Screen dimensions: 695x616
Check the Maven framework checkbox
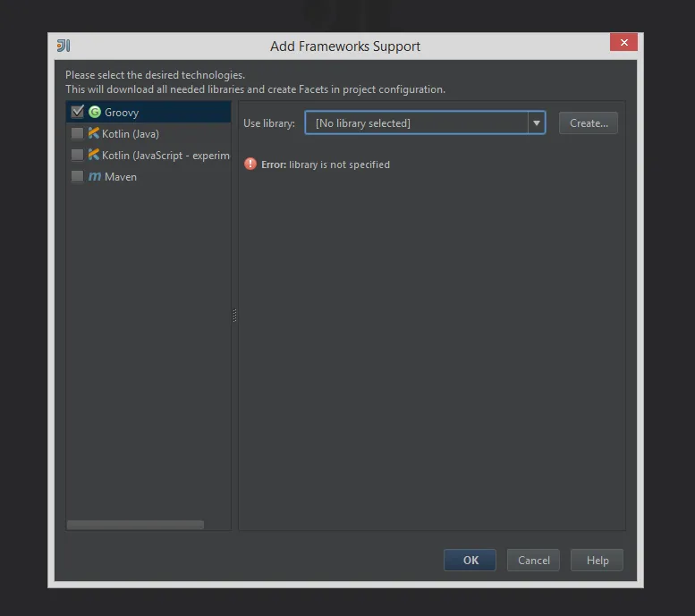point(78,176)
